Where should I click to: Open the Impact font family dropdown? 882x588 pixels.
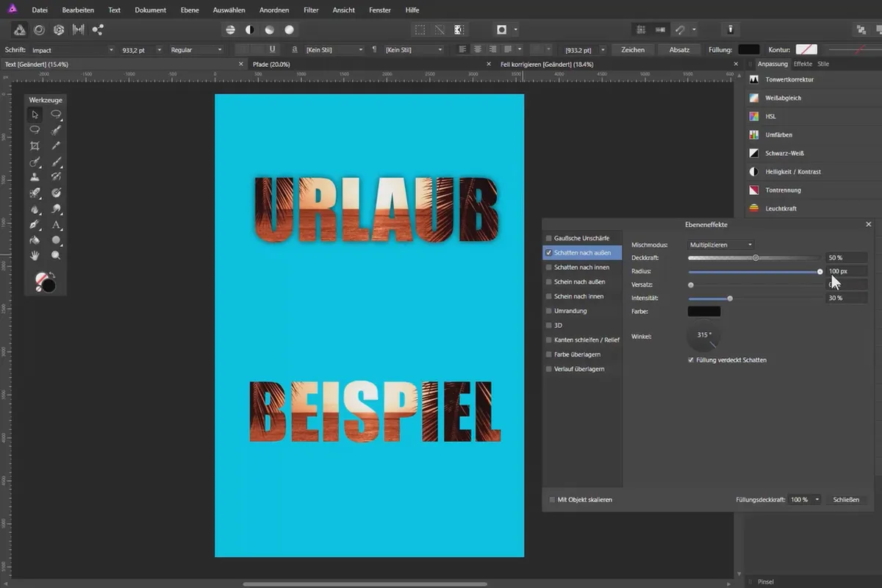(111, 50)
